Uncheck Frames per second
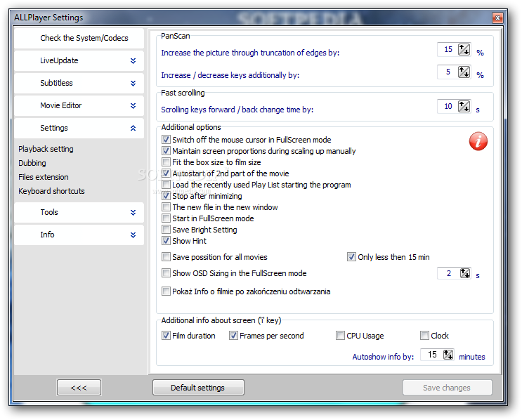This screenshot has height=420, width=522. (x=233, y=336)
